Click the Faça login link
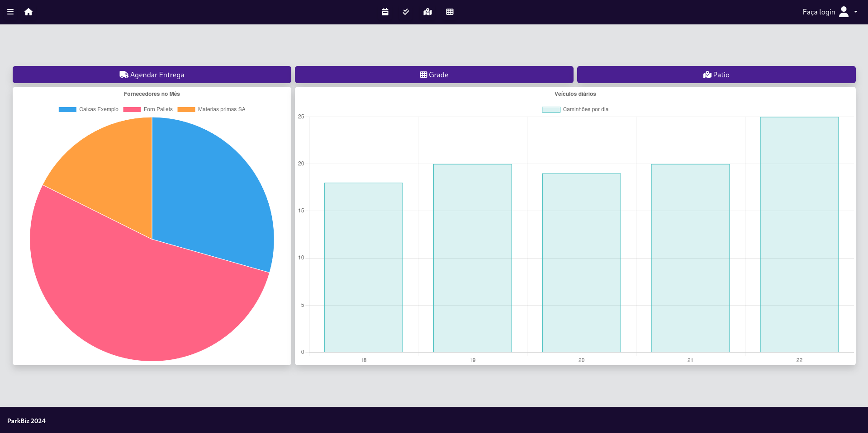The height and width of the screenshot is (433, 868). pyautogui.click(x=818, y=12)
